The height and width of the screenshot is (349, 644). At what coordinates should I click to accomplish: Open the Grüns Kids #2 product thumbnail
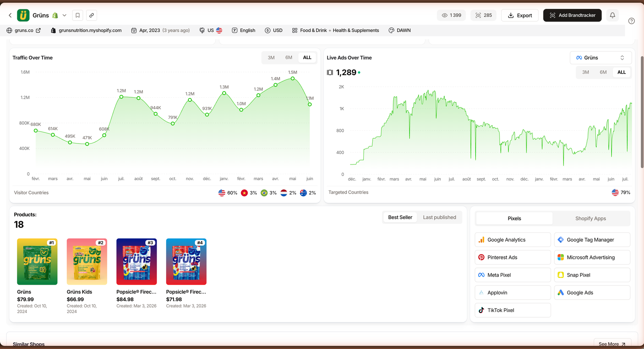(x=87, y=262)
